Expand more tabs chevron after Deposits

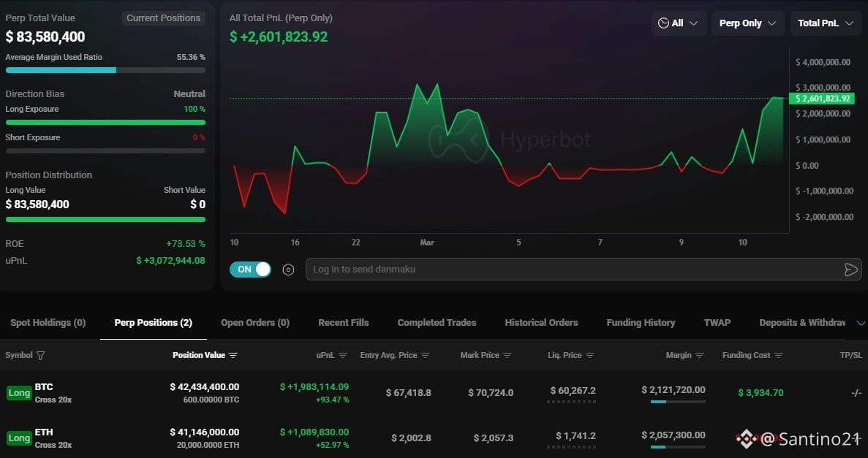click(861, 323)
